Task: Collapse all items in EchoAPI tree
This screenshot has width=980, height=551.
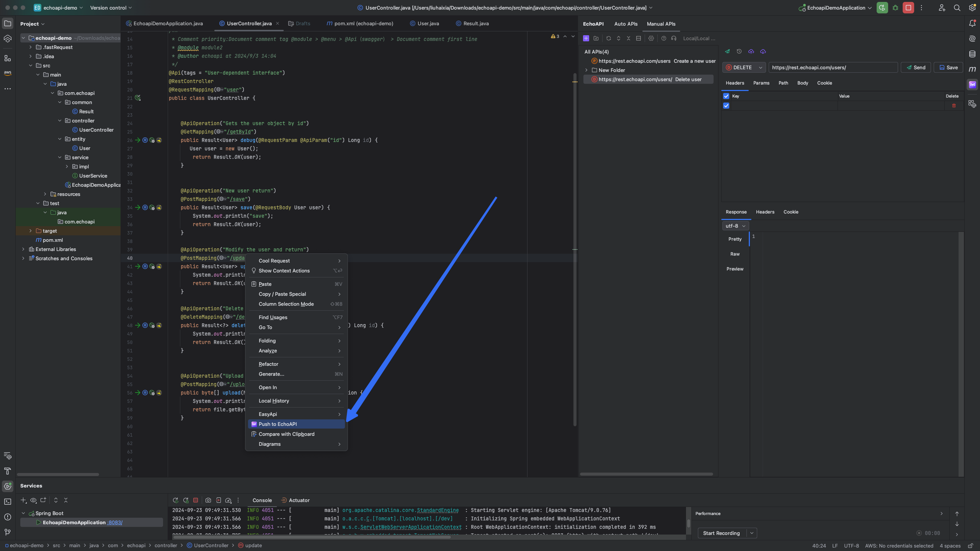Action: click(629, 38)
